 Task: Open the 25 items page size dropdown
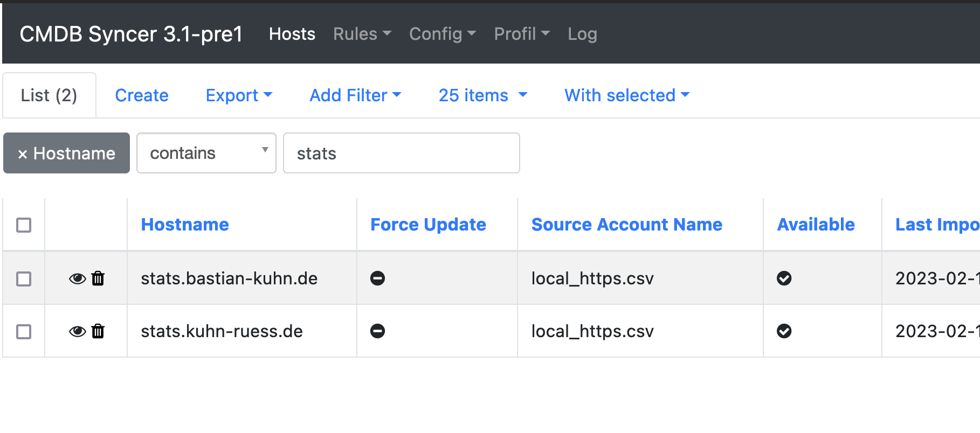pos(482,95)
